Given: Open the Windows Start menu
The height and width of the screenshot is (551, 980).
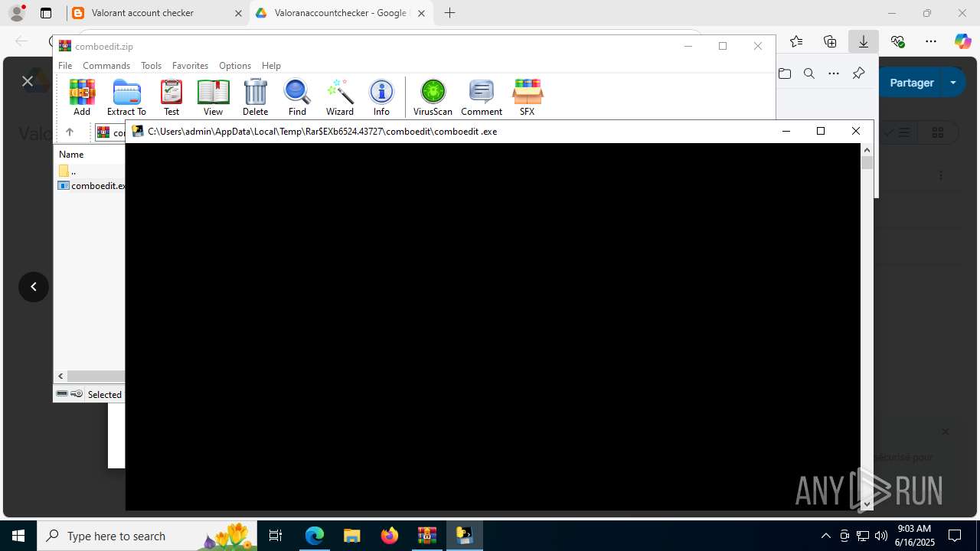Looking at the screenshot, I should point(18,536).
